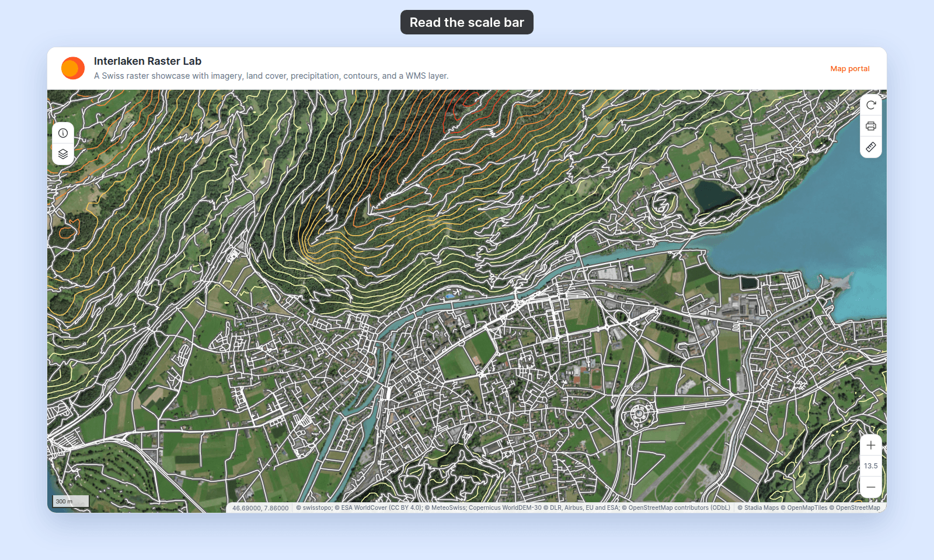Click the MeteoSwiss attribution text
Screen dimensions: 934x560
point(445,508)
